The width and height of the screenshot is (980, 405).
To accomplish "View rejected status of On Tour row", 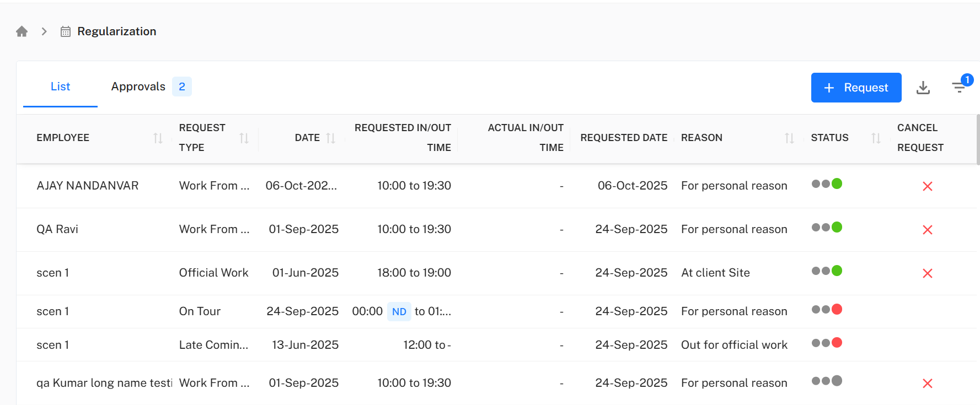I will pos(827,309).
